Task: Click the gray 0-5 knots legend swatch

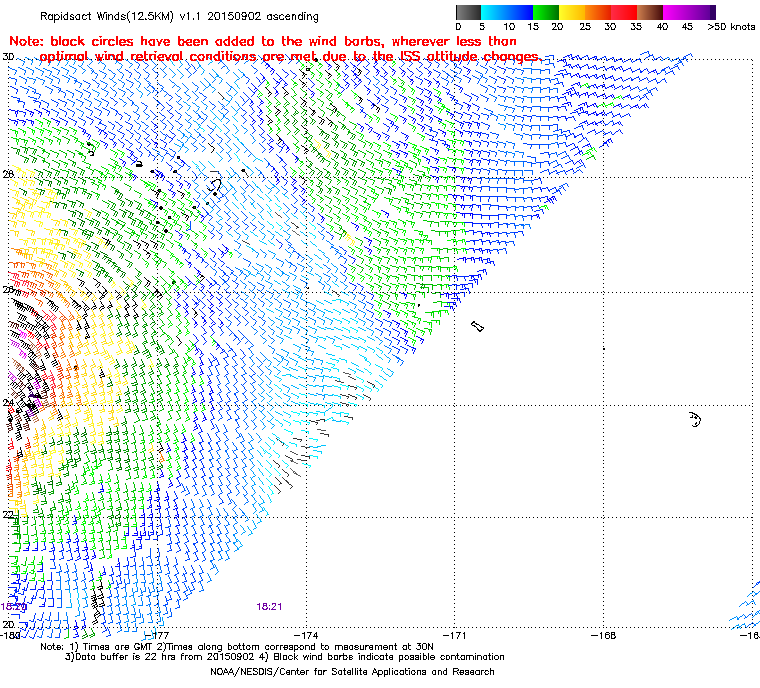Action: coord(468,12)
